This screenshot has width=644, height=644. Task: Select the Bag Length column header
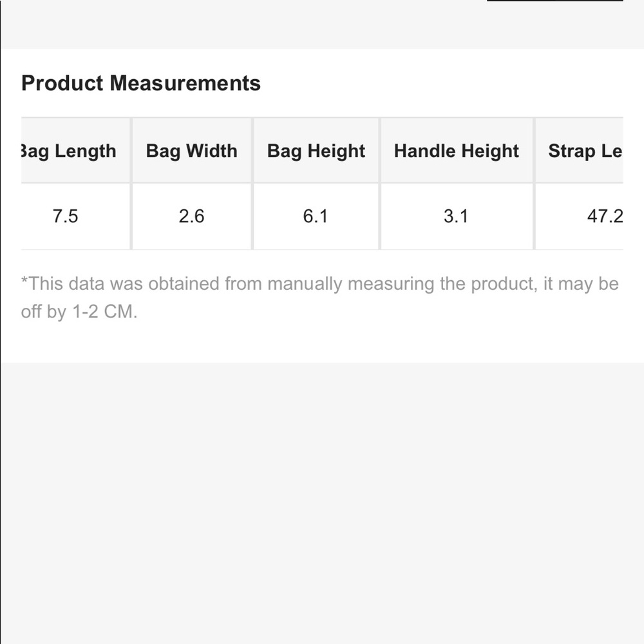tap(68, 151)
